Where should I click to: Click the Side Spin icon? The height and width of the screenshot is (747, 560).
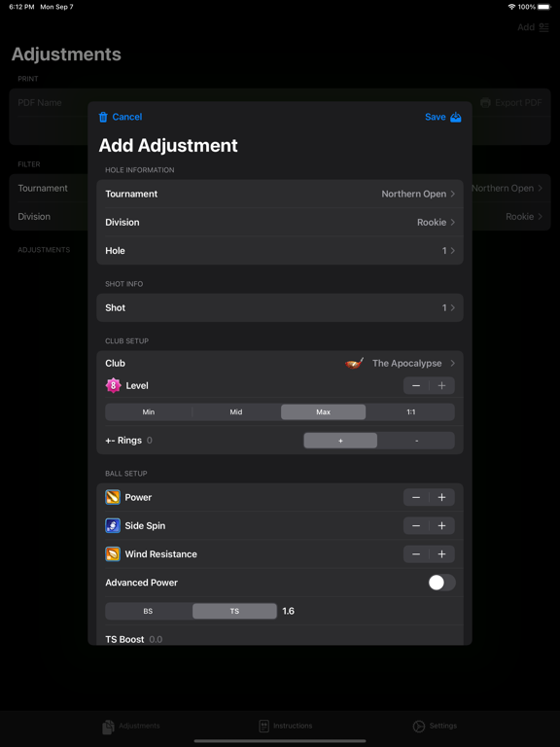[113, 526]
